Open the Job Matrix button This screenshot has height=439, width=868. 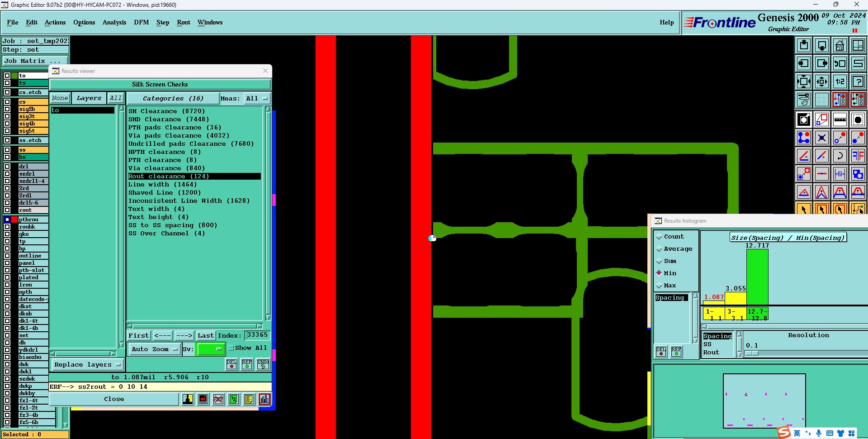tap(35, 61)
